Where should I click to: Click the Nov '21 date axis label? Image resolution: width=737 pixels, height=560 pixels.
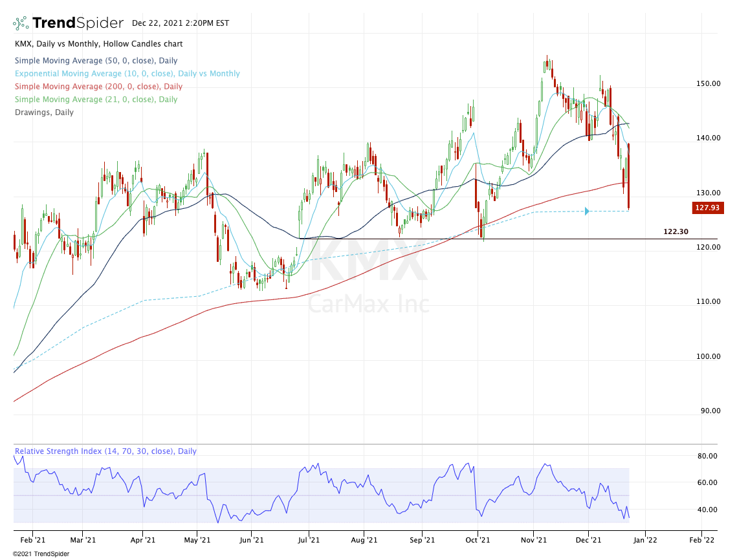[x=534, y=540]
